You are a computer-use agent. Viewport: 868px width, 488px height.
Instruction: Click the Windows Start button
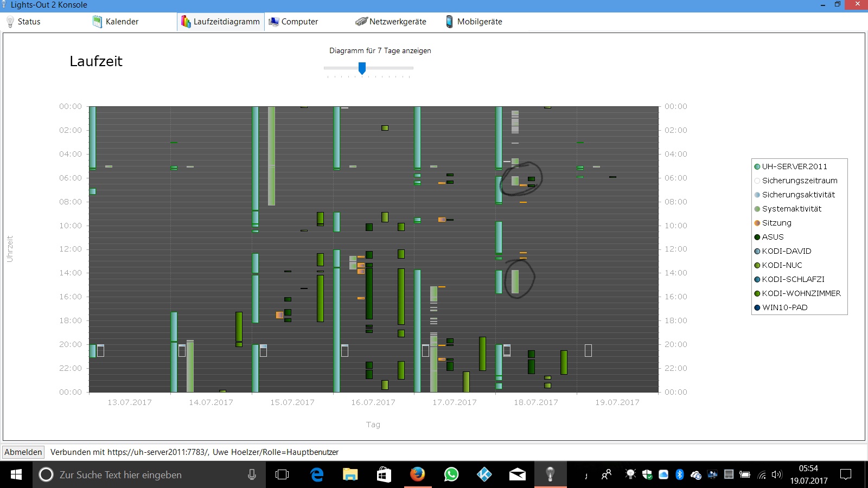click(16, 474)
